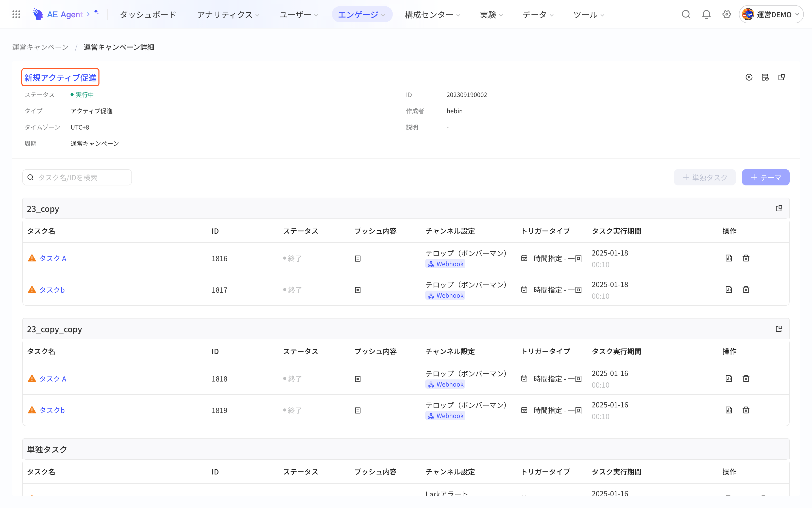Click the warning icon on task 1819

pos(32,410)
